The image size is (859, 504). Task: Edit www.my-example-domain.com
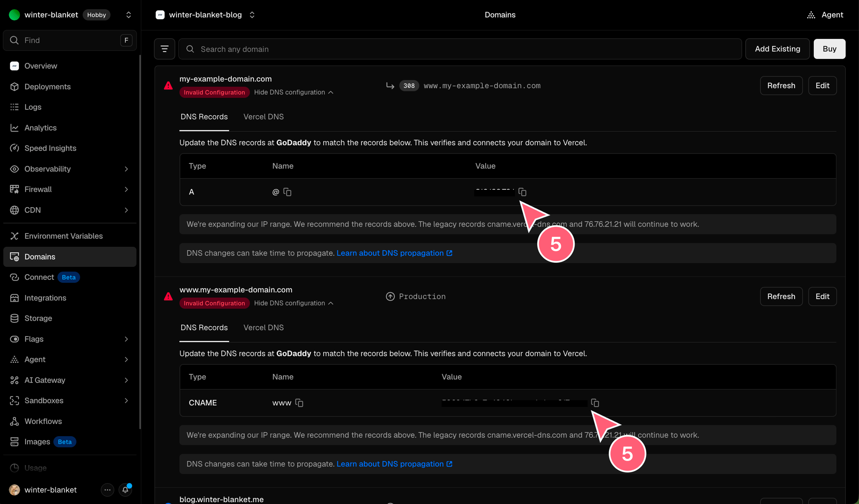pos(823,296)
